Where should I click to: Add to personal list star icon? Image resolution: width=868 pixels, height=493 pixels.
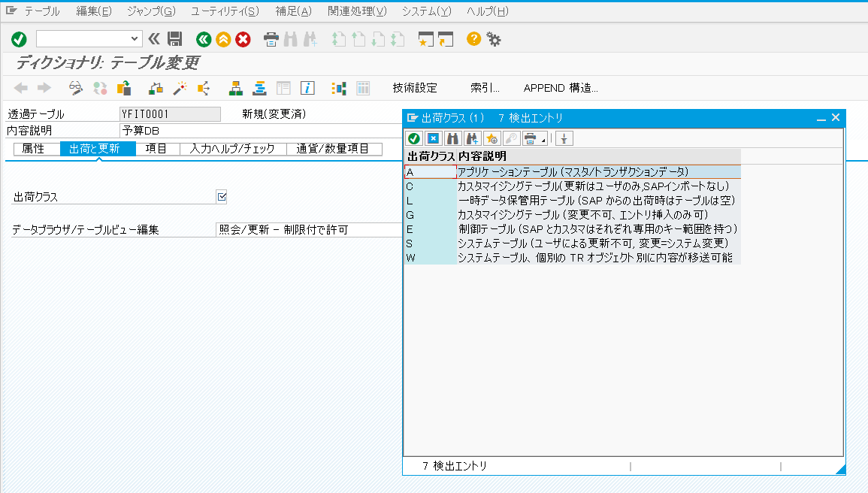pyautogui.click(x=491, y=138)
